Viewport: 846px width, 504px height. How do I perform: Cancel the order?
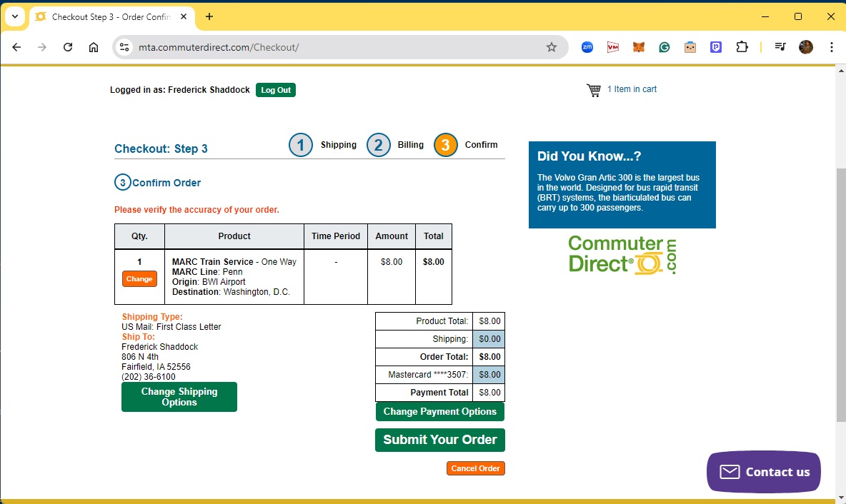point(475,468)
